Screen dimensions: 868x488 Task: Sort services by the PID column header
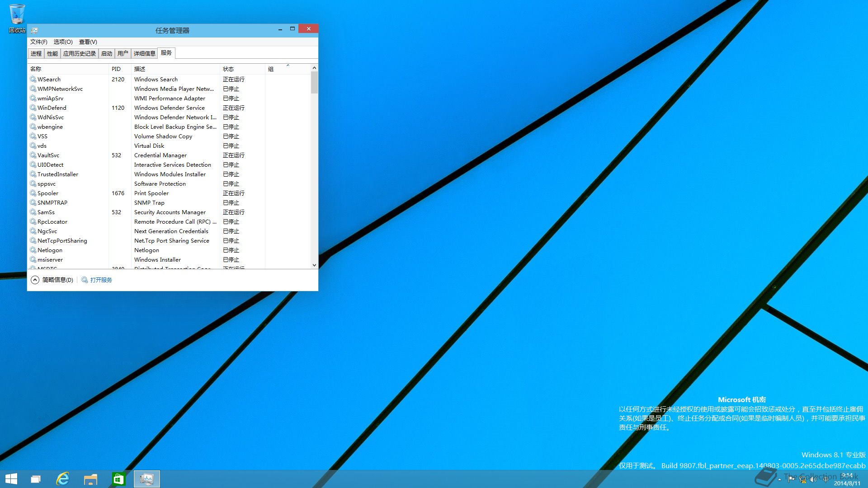(116, 69)
